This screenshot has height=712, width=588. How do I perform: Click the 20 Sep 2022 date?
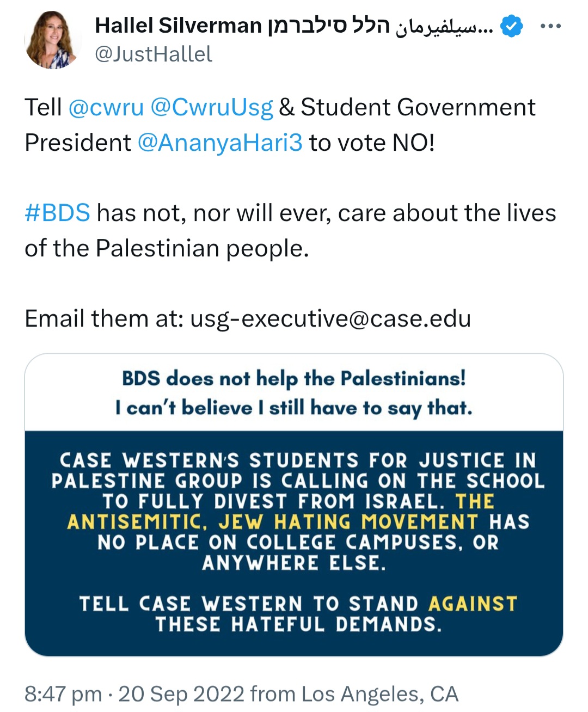(x=181, y=694)
